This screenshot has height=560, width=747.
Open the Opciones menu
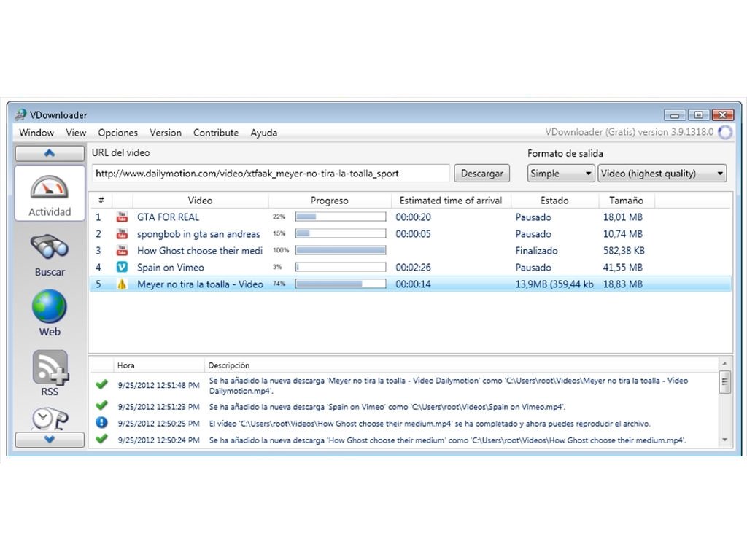click(x=117, y=133)
